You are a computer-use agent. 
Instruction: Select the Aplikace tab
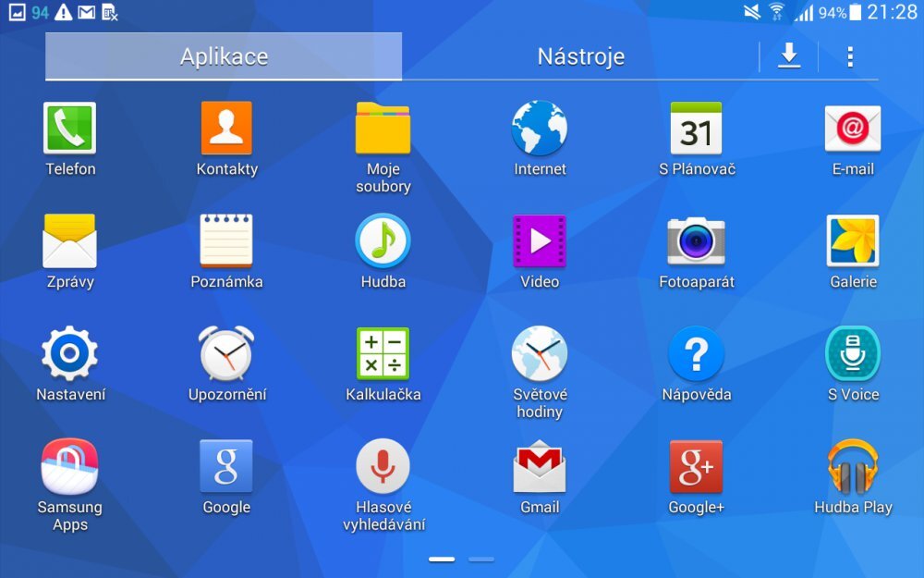coord(224,56)
